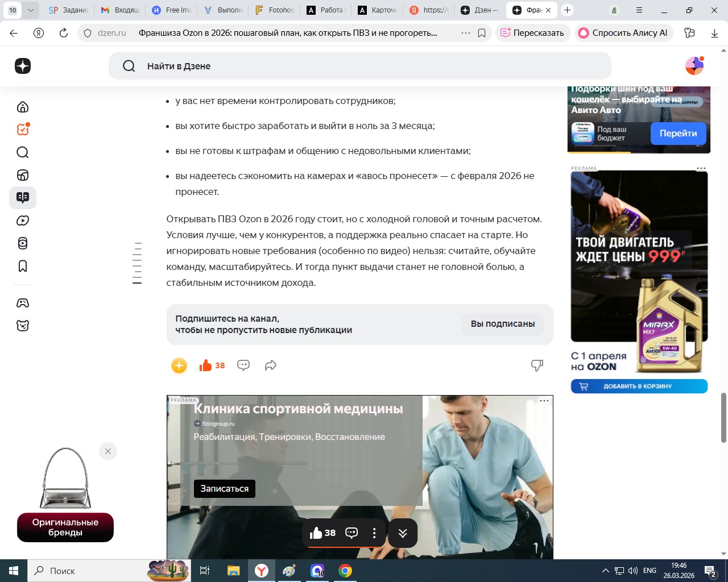Click the yellow Dzen star under the article
This screenshot has height=582, width=728.
point(179,365)
